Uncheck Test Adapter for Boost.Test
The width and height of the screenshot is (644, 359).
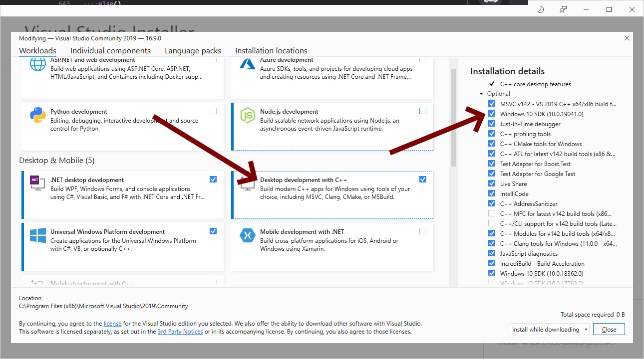click(x=492, y=164)
